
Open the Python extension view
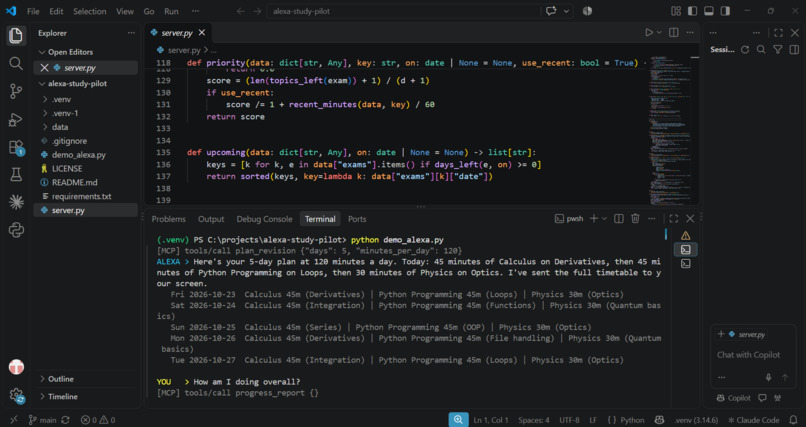16,230
